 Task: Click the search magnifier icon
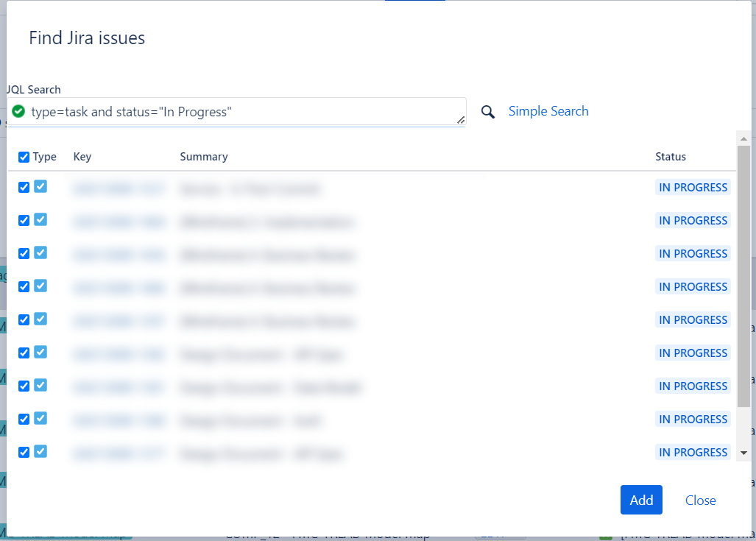pyautogui.click(x=487, y=111)
